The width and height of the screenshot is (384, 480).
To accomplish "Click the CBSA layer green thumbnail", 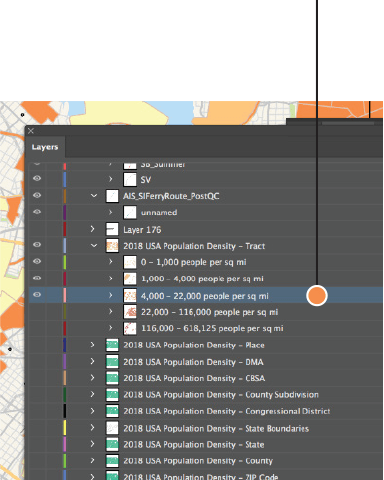I will click(112, 378).
